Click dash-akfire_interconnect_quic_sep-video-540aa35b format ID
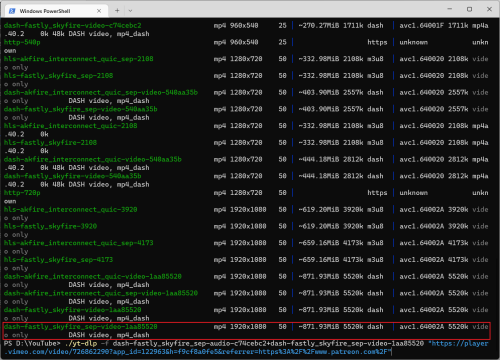This screenshot has height=360, width=500. [x=101, y=92]
